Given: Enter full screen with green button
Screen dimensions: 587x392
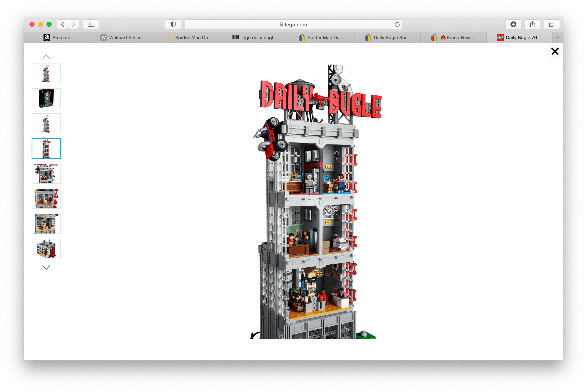Looking at the screenshot, I should (49, 24).
